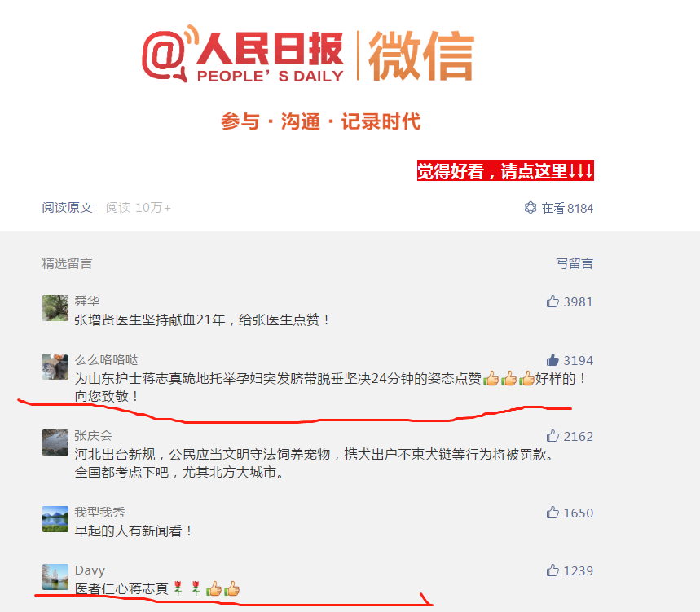Click the red 觉得好看，请点这里 banner
700x612 pixels.
coord(505,170)
